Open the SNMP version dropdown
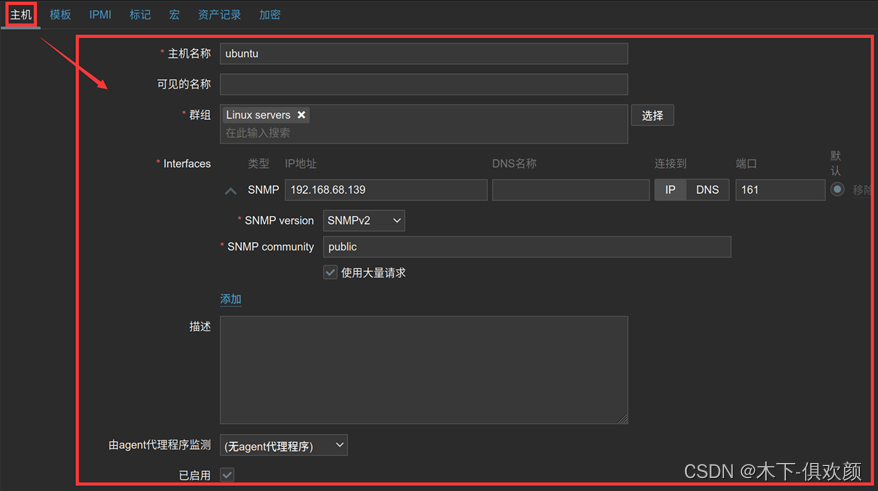Screen dimensions: 878x491 (x=364, y=221)
